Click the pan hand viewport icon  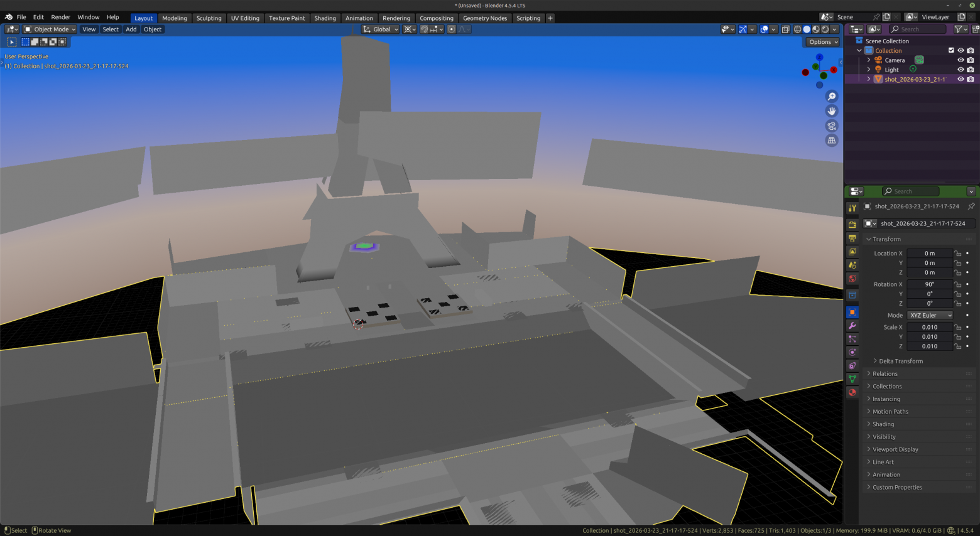(832, 111)
